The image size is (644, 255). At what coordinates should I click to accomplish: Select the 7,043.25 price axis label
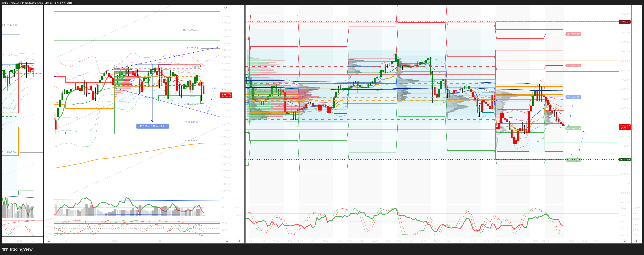pos(625,22)
